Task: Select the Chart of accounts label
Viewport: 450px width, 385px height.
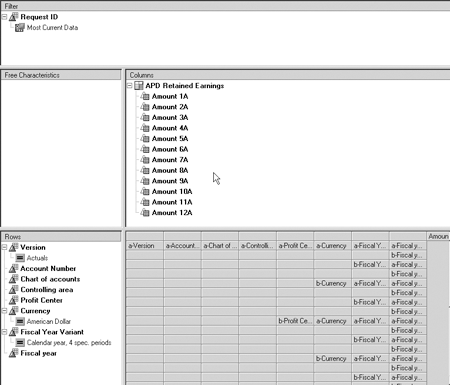Action: 50,279
